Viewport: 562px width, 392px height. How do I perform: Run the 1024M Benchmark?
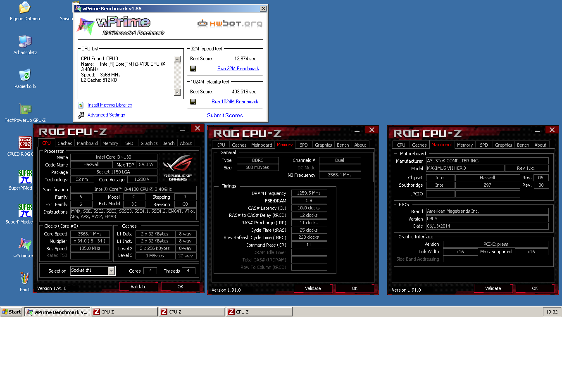tap(235, 102)
